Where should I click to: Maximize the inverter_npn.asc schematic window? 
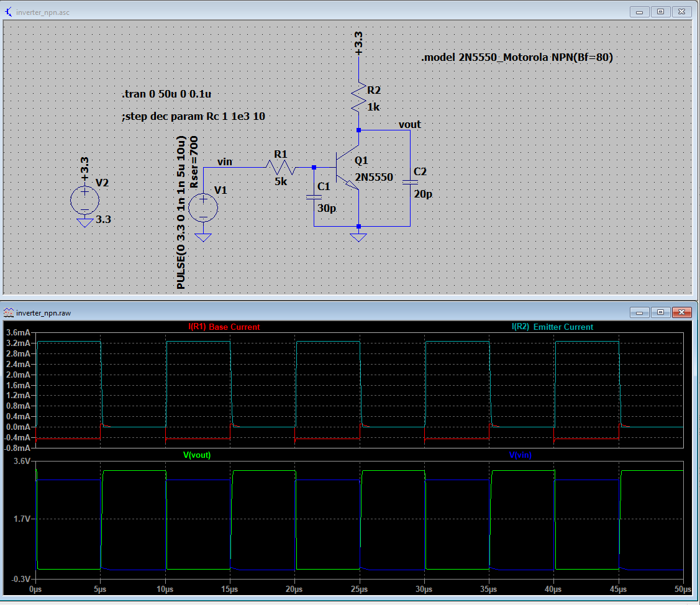point(660,12)
